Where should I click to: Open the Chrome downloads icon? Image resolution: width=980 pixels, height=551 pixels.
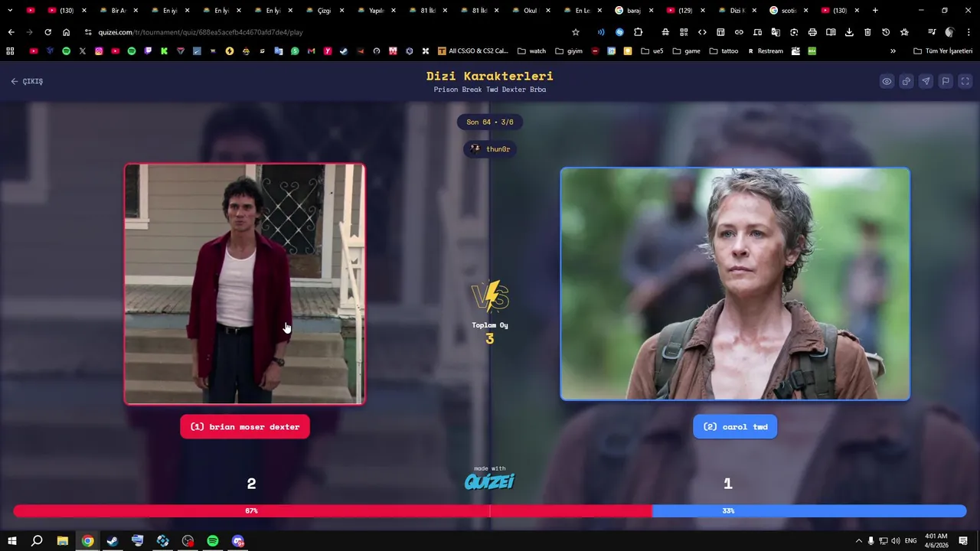tap(849, 32)
